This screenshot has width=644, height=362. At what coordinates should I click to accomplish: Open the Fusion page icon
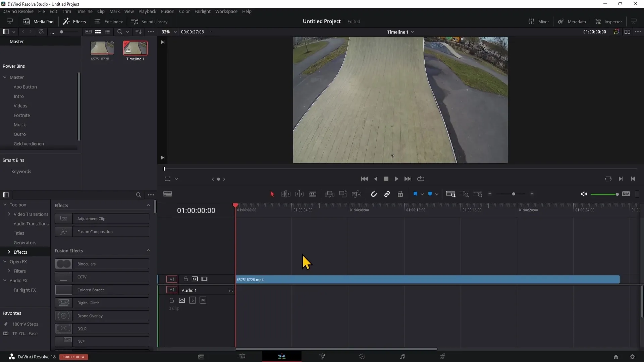click(x=322, y=357)
